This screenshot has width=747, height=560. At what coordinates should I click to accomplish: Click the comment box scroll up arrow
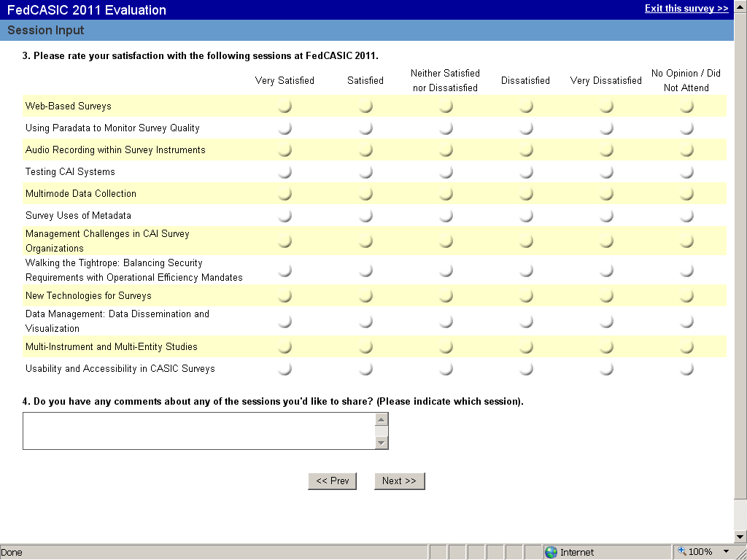381,419
